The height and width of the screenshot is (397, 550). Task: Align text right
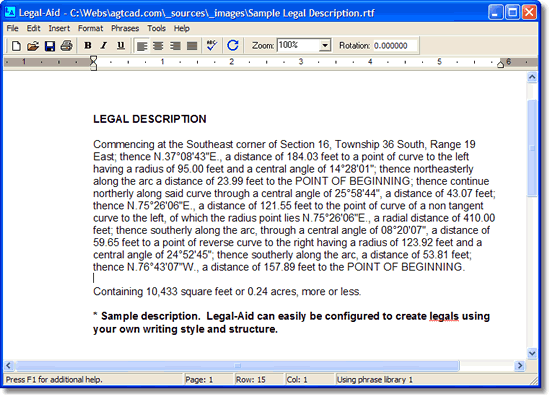tap(175, 46)
